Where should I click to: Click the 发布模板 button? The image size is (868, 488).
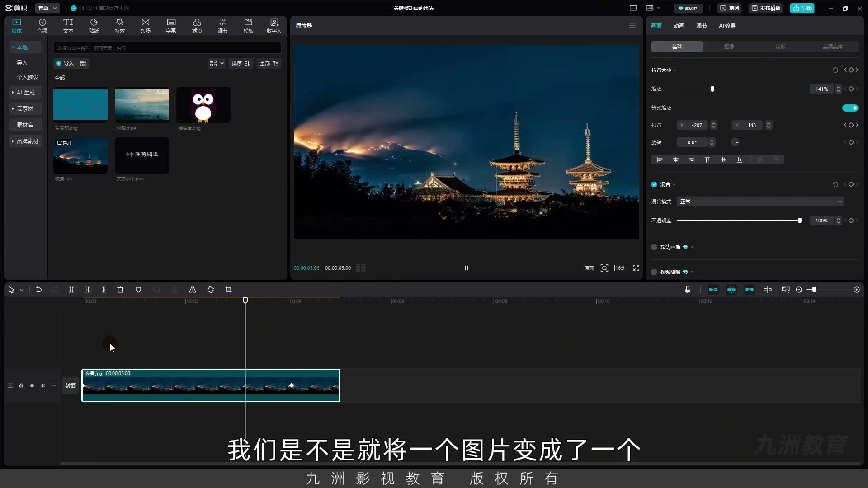[766, 8]
